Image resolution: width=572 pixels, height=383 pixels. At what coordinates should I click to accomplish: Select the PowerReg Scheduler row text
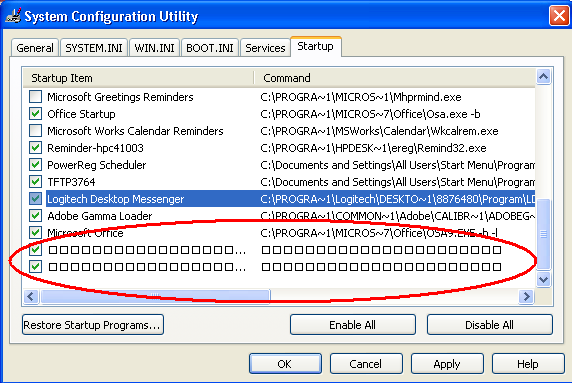tap(97, 165)
